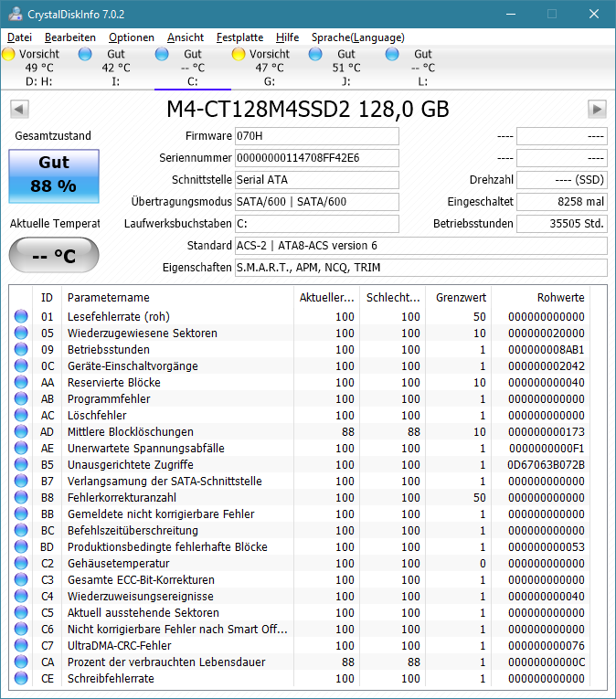The image size is (616, 699).
Task: Click status icon for Gehäusetemperatur
Action: (x=21, y=564)
